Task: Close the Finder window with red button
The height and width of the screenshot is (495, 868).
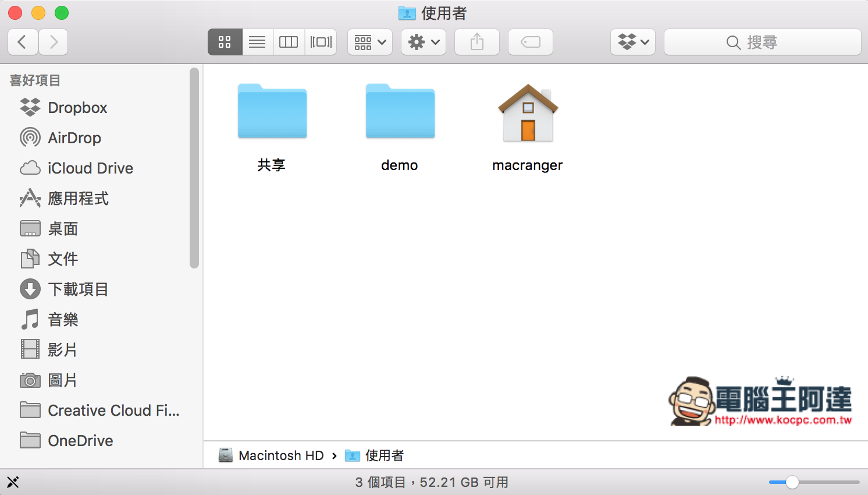Action: 15,13
